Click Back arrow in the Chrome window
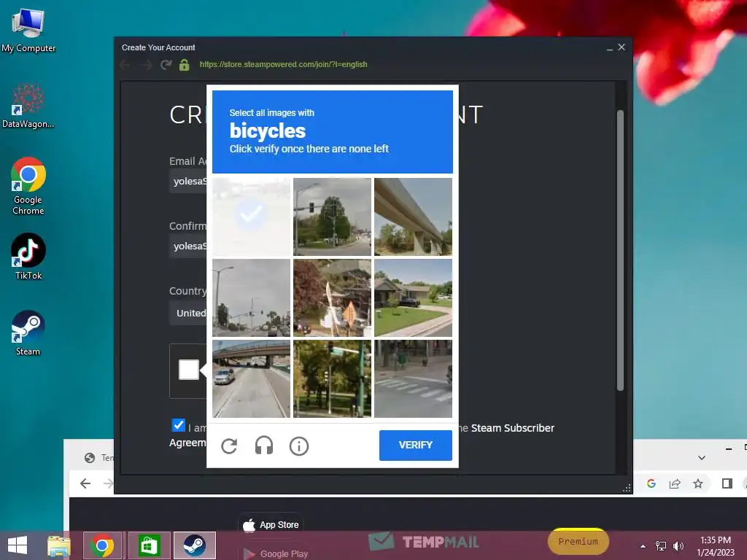This screenshot has height=560, width=747. pyautogui.click(x=85, y=484)
